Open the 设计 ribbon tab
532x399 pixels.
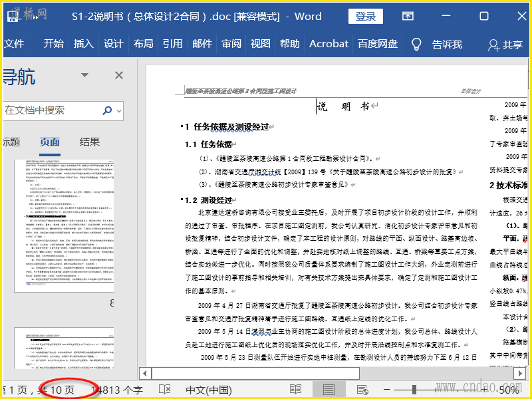tap(113, 44)
